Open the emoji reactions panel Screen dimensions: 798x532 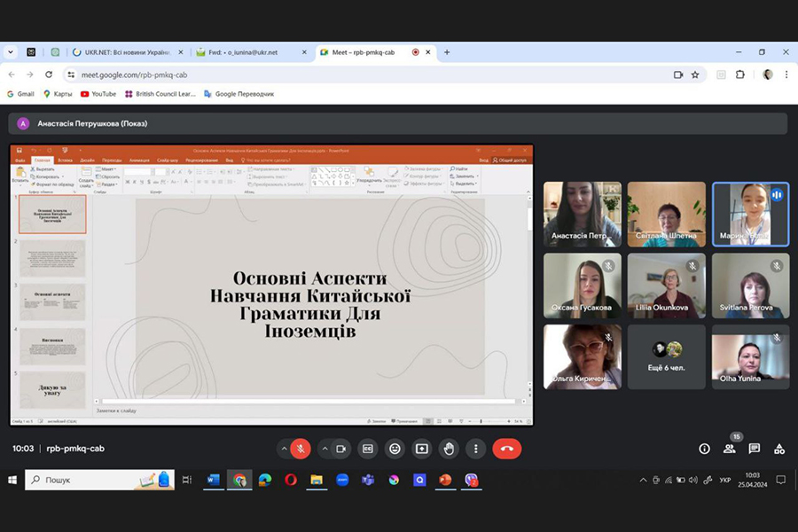pos(395,449)
